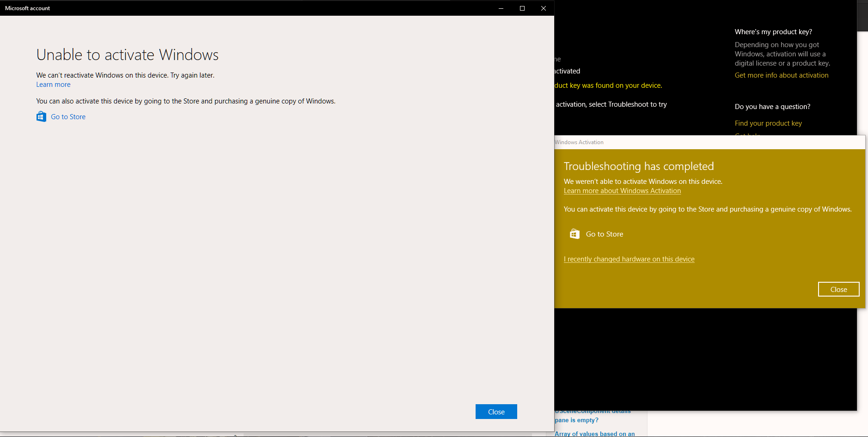Click the Where's my product key? heading

[773, 32]
